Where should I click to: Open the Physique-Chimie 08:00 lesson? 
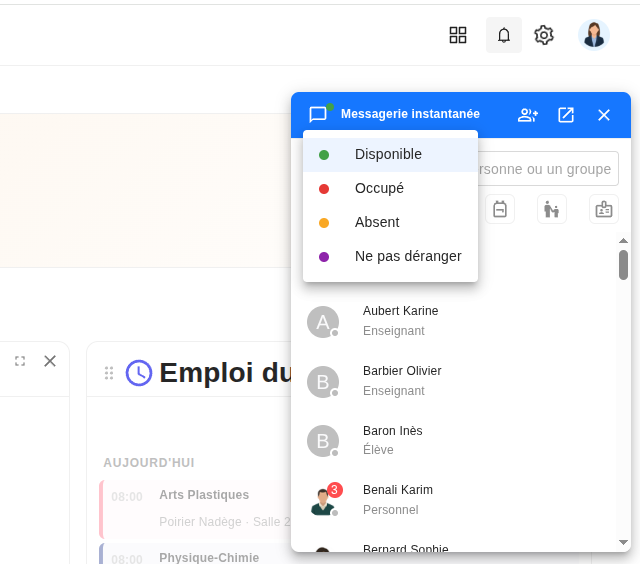[196, 553]
